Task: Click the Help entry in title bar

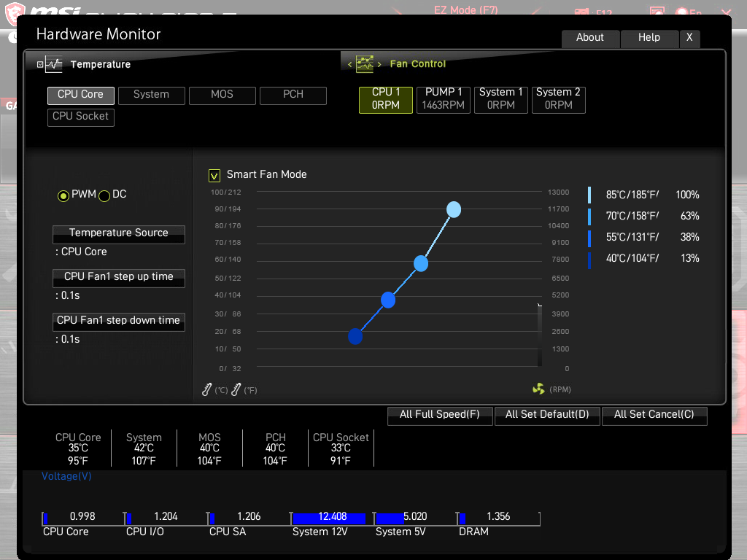Action: [x=649, y=38]
